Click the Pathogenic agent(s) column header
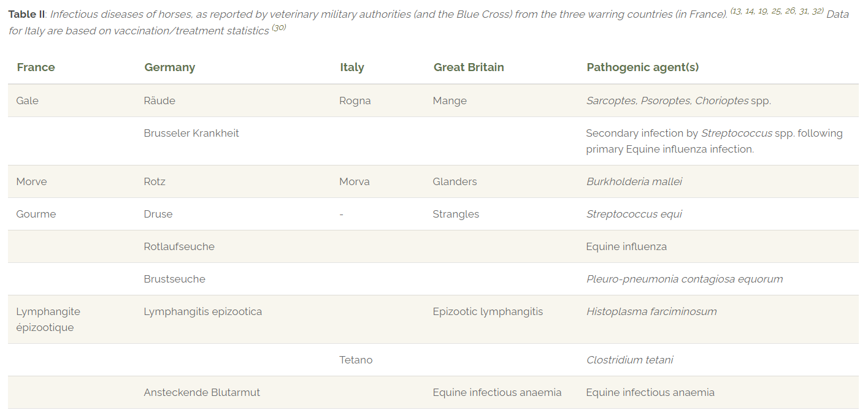The height and width of the screenshot is (418, 868). point(642,67)
